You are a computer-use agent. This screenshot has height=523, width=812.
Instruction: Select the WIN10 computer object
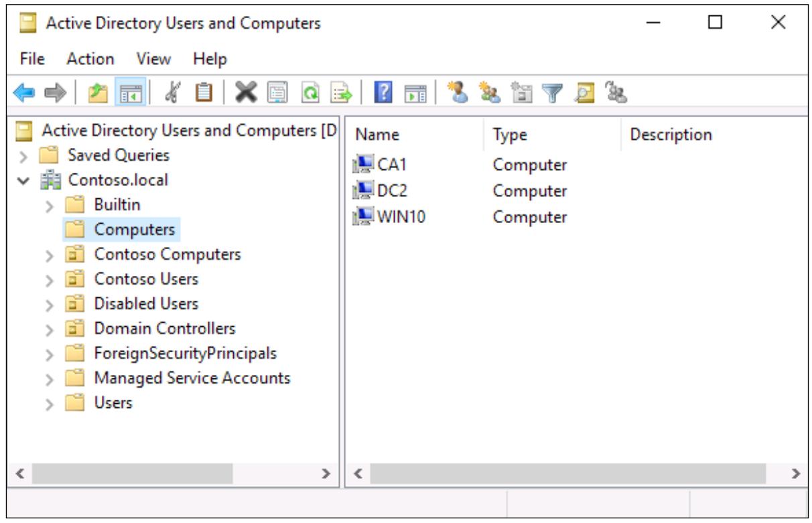pos(401,217)
